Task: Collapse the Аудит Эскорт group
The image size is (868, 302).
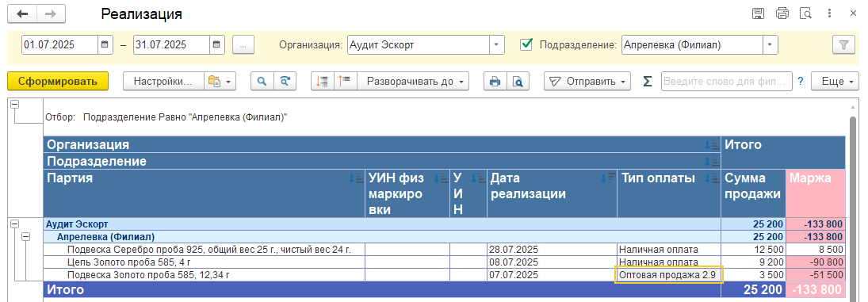Action: (15, 224)
